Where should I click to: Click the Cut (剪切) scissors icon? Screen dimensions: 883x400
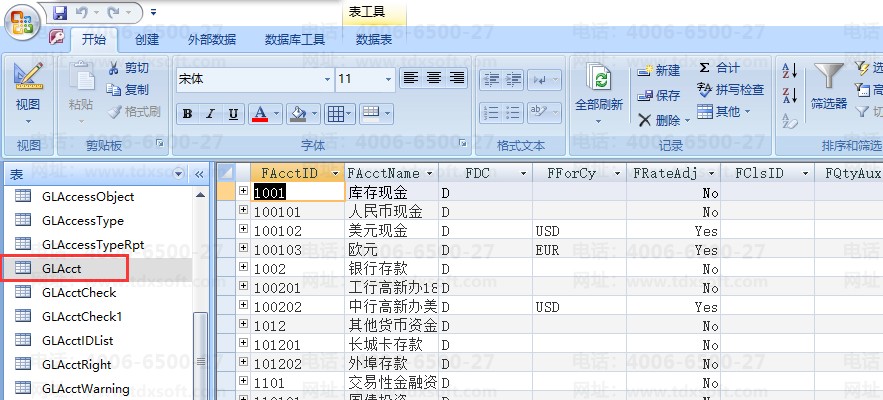pos(113,68)
